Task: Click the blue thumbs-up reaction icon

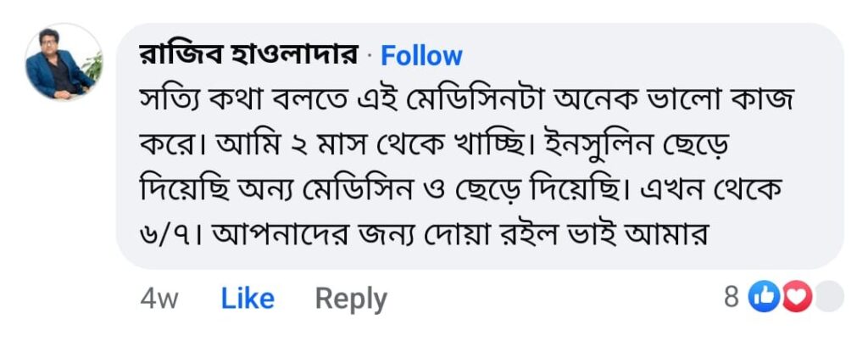Action: click(x=765, y=297)
